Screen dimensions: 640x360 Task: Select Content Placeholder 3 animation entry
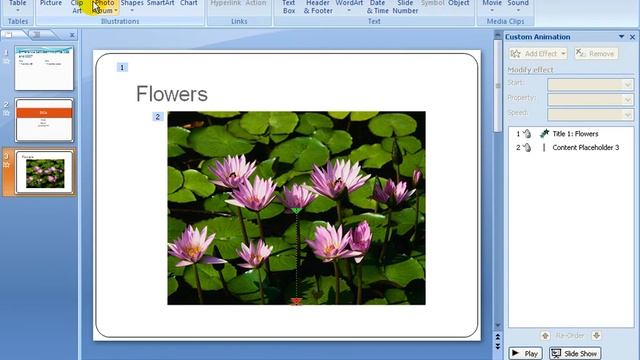[x=571, y=147]
